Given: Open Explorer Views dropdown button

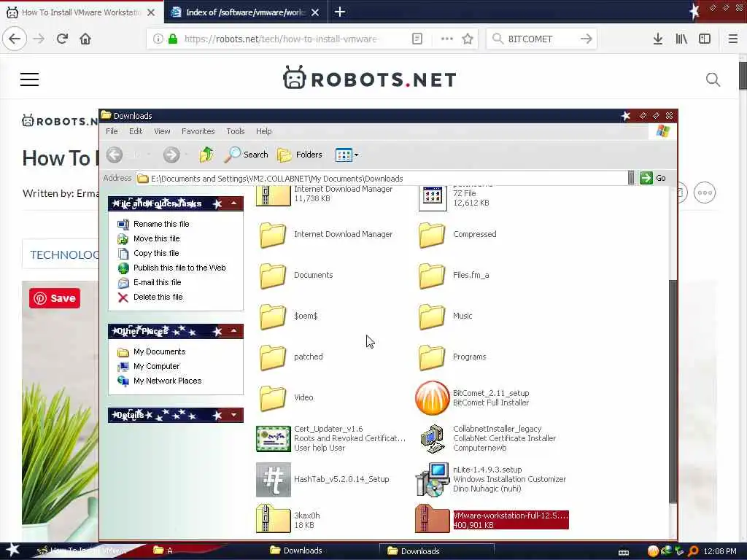Looking at the screenshot, I should tap(347, 155).
